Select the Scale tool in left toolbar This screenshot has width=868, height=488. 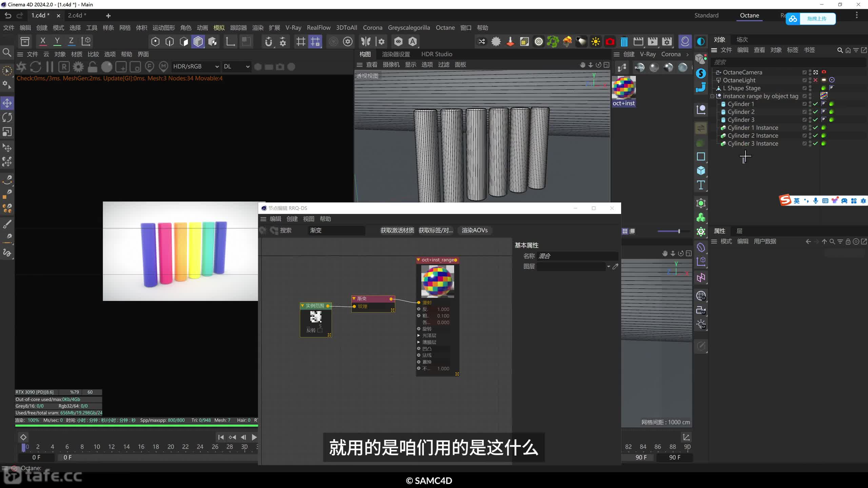7,132
